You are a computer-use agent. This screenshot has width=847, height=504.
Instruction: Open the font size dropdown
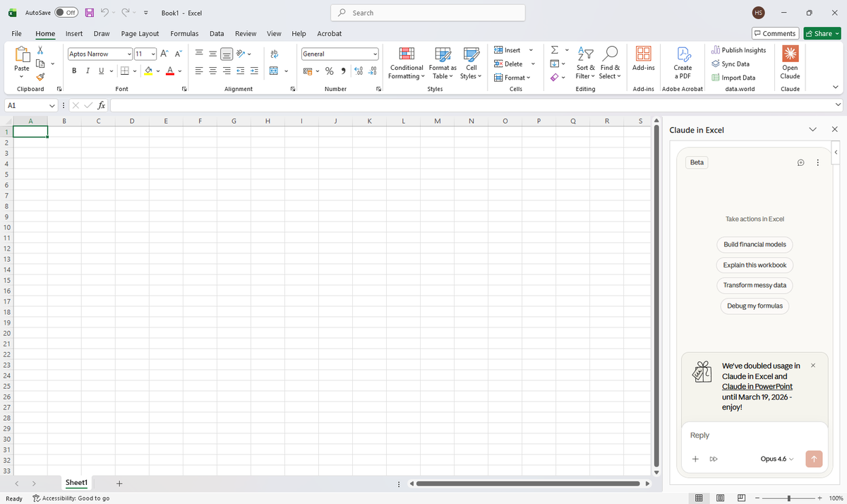[x=153, y=54]
